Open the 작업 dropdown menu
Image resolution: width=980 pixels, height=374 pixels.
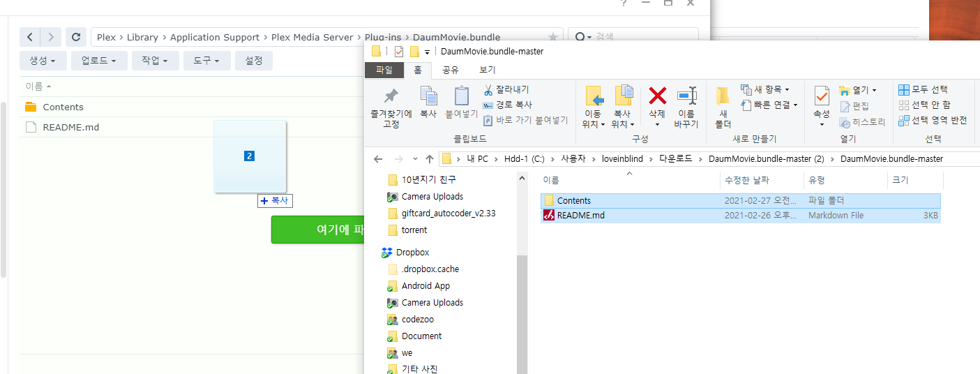pyautogui.click(x=155, y=61)
